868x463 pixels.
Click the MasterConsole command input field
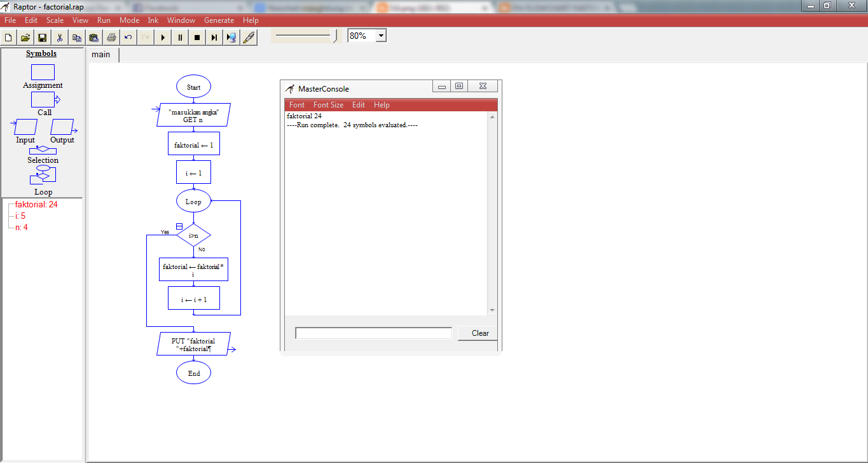(374, 333)
